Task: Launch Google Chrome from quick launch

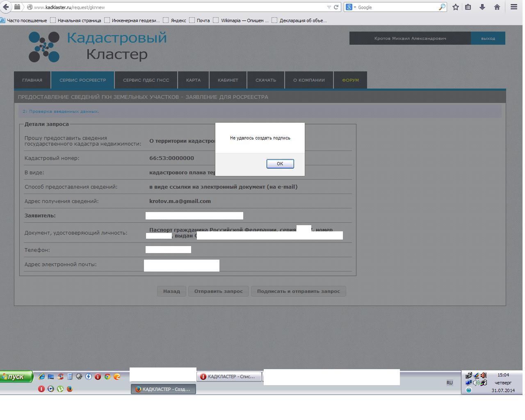Action: coord(107,377)
